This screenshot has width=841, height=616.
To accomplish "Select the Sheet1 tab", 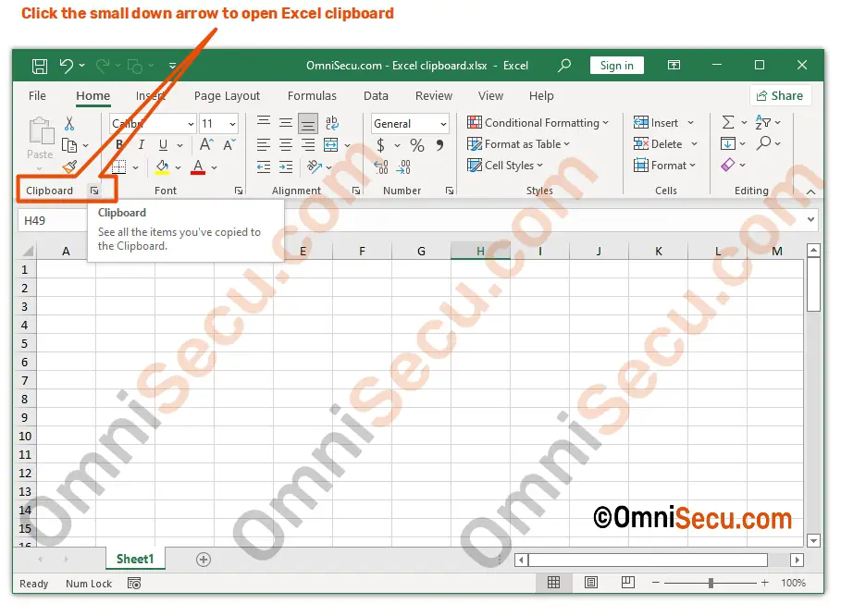I will click(x=135, y=559).
